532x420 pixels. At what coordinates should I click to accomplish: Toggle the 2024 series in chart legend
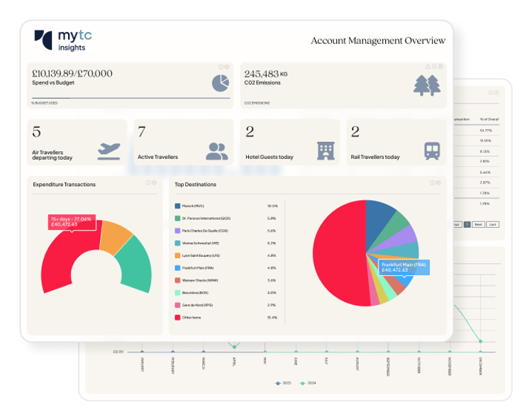point(307,383)
